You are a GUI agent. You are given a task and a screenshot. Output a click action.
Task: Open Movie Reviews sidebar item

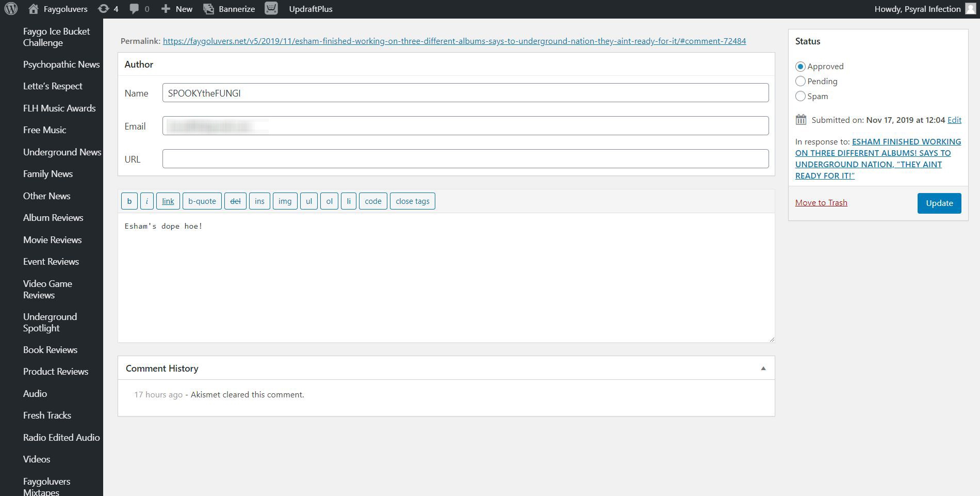point(52,240)
